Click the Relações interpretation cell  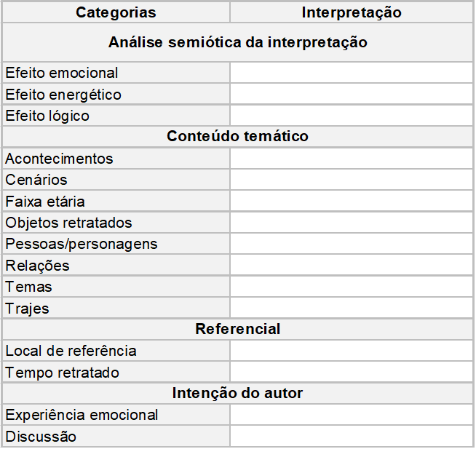[351, 266]
